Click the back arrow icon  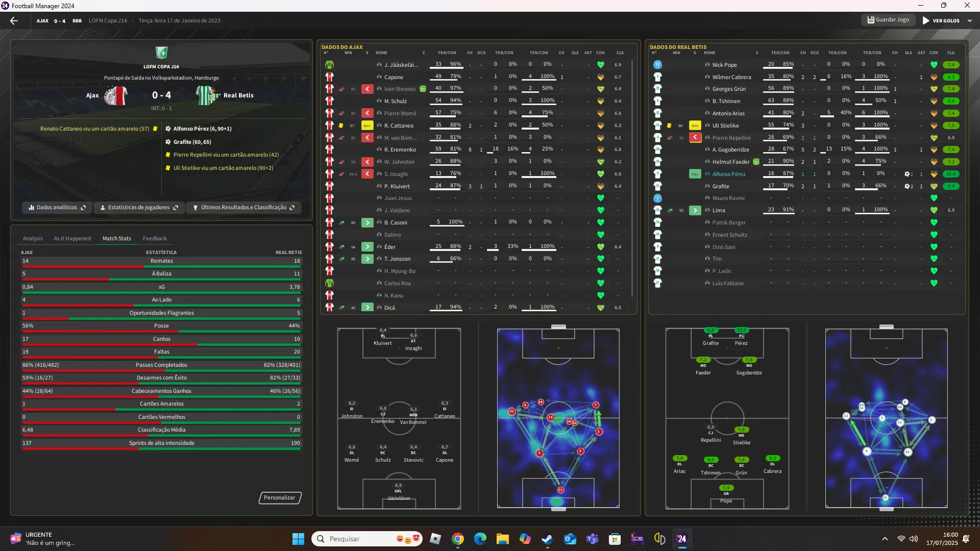[14, 21]
